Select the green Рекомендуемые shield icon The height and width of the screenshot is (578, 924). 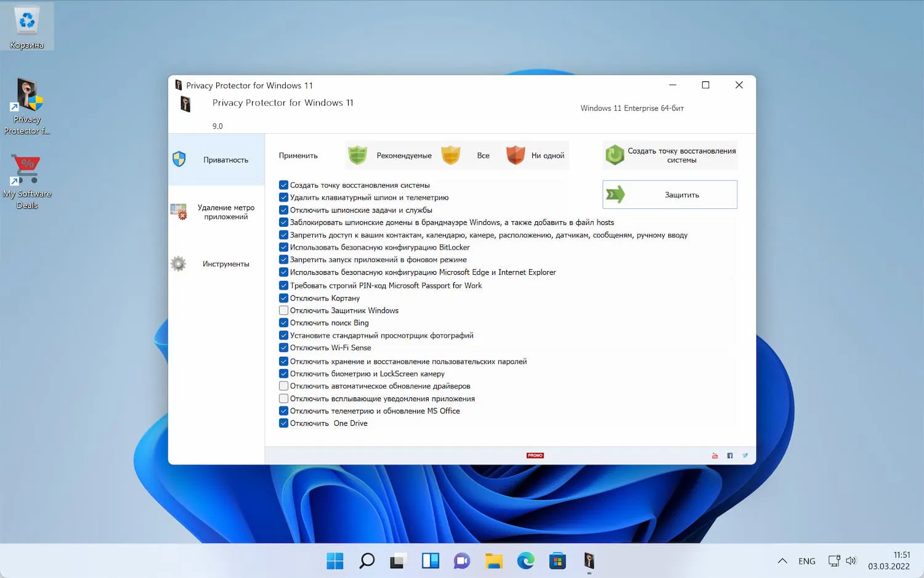click(357, 155)
